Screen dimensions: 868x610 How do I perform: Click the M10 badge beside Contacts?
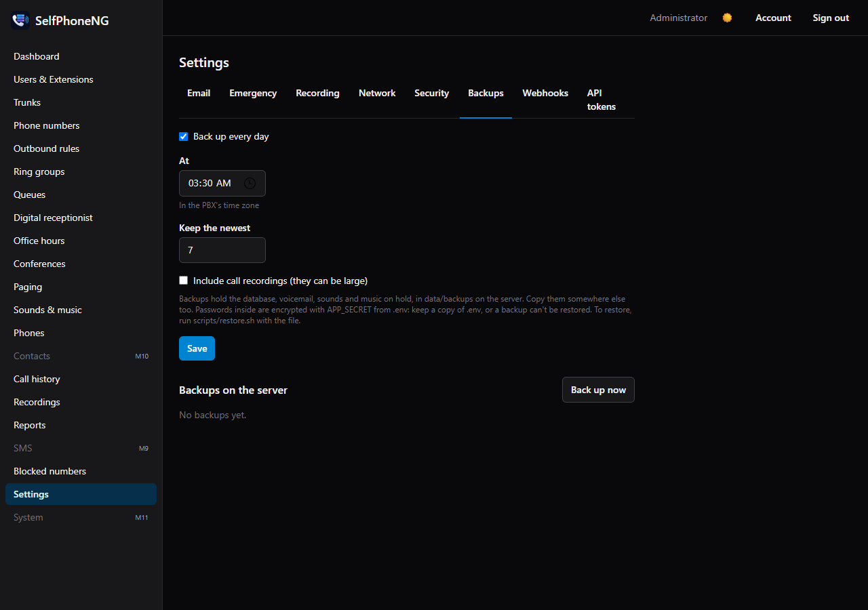[142, 356]
